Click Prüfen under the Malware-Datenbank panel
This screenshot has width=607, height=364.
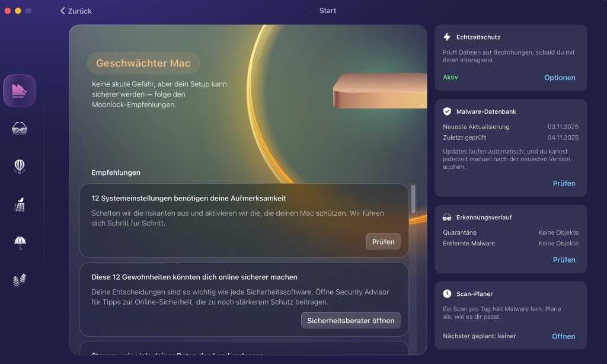[564, 183]
